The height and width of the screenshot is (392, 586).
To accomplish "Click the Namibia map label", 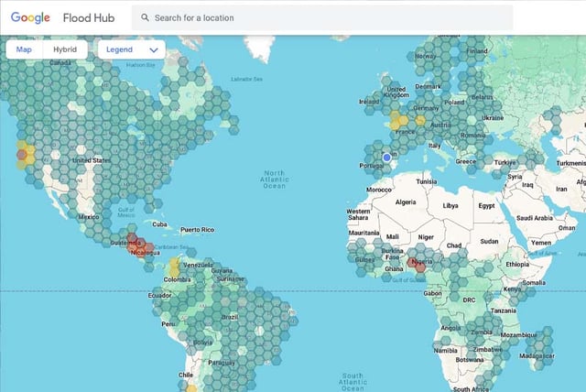I will [x=446, y=351].
